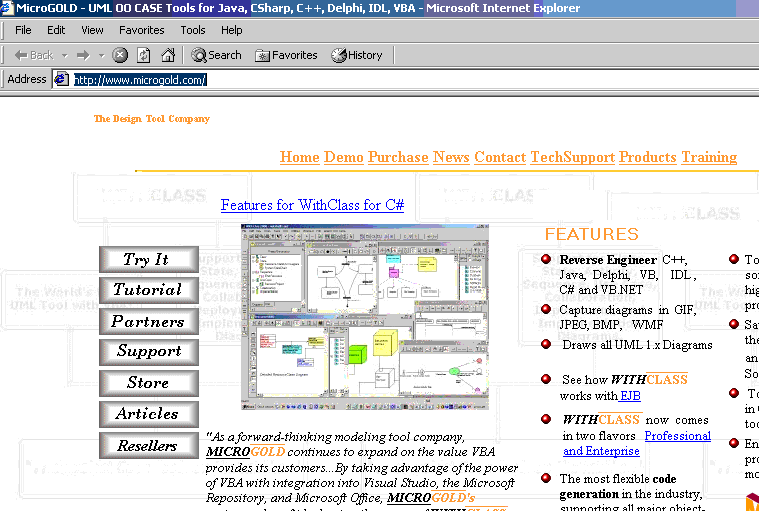Open the Purchase navigation link
The height and width of the screenshot is (511, 759).
(x=398, y=157)
